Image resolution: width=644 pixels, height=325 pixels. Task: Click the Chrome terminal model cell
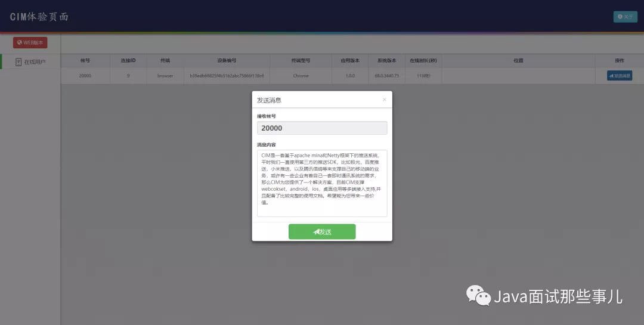[301, 76]
